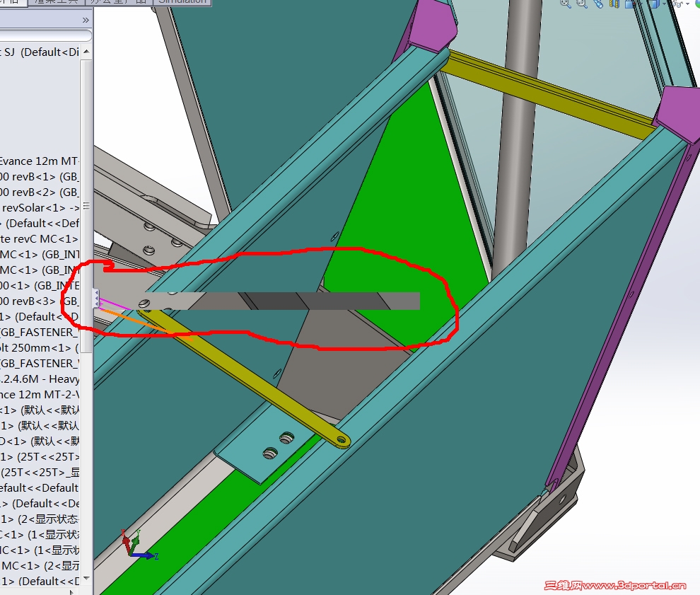Click the feature tree vertical scrollbar thumb
The image size is (700, 595).
tap(86, 207)
